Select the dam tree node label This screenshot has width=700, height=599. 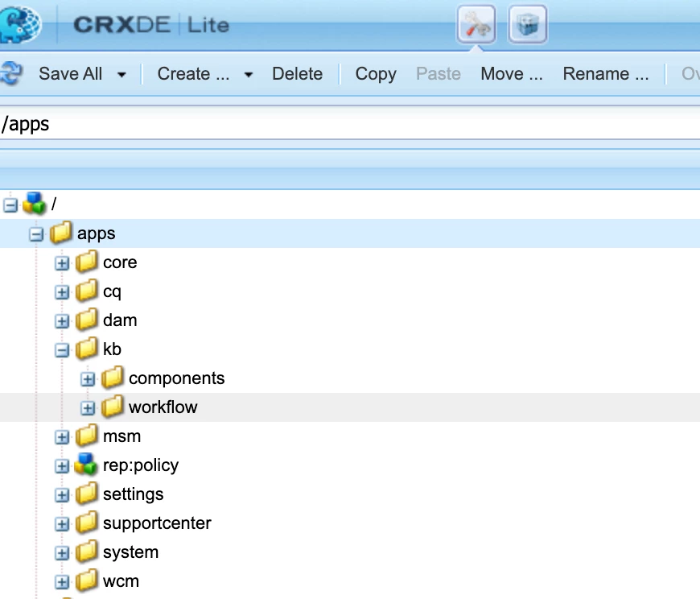(120, 320)
